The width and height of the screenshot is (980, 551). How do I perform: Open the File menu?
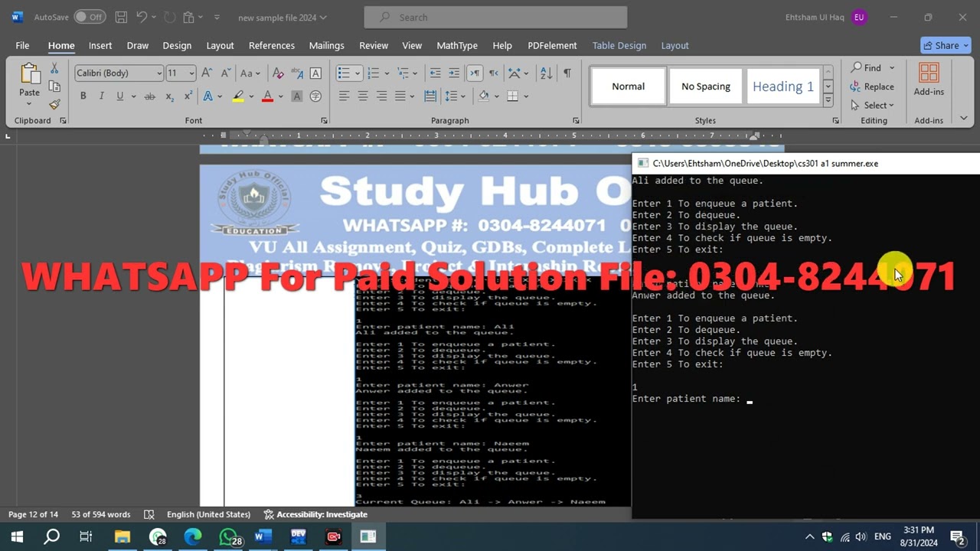click(x=22, y=45)
